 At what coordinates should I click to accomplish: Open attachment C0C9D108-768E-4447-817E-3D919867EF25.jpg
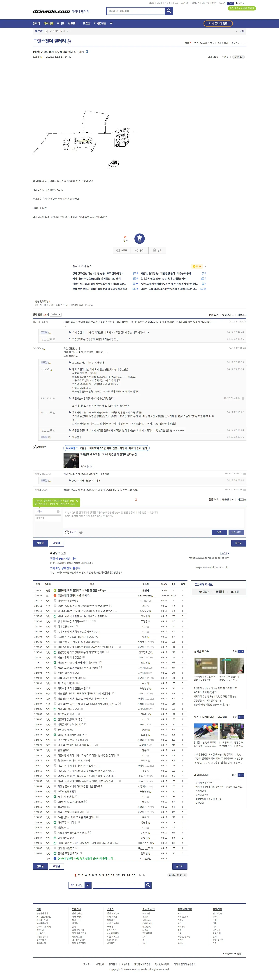point(64,305)
